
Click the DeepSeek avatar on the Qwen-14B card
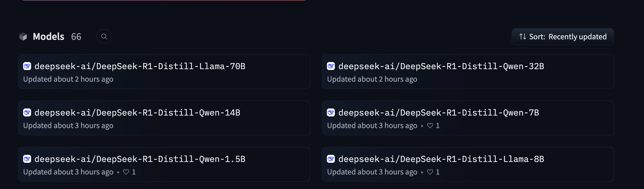coord(27,113)
